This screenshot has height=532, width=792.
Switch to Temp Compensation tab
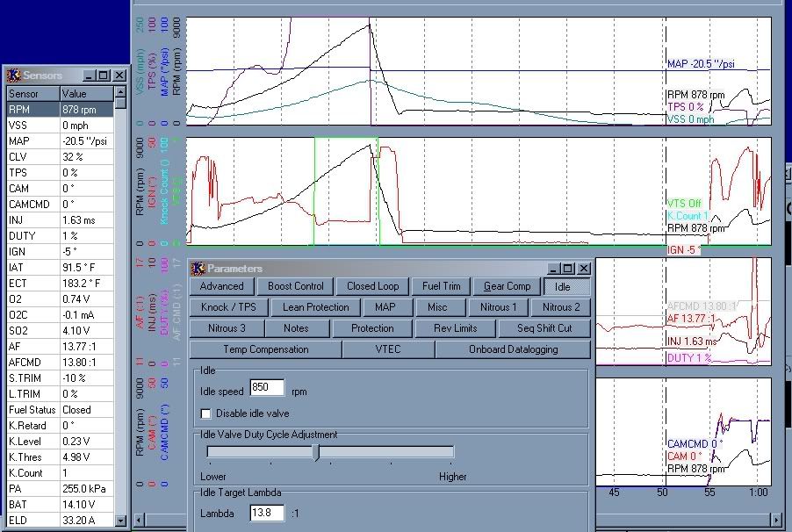click(265, 349)
